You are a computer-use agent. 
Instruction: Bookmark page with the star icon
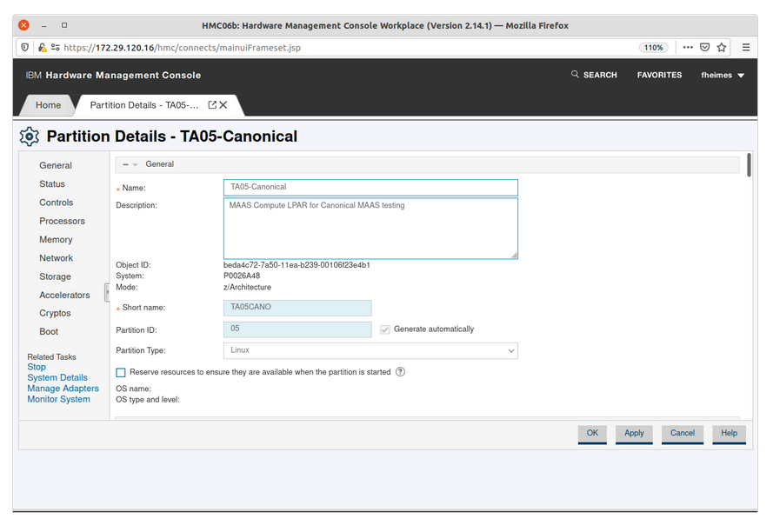coord(722,48)
